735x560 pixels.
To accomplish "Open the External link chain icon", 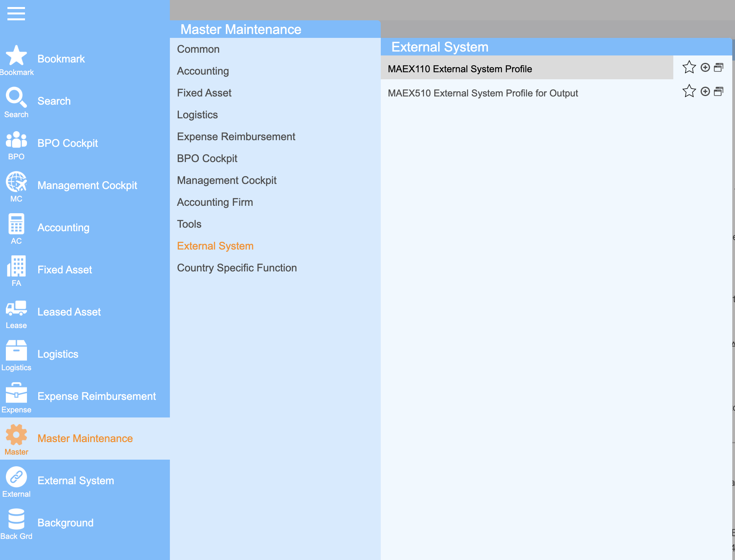I will pos(16,477).
